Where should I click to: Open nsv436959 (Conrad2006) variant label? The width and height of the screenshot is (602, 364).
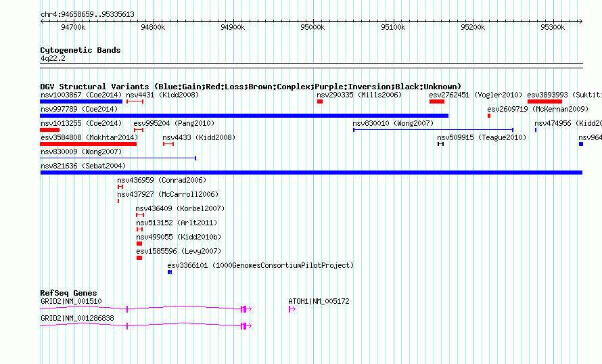162,180
